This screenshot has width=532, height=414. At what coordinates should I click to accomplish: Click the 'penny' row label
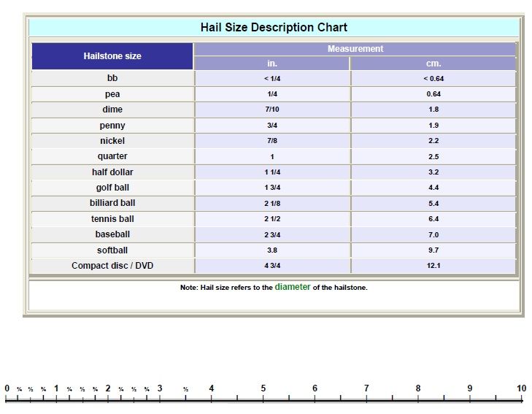pyautogui.click(x=112, y=125)
